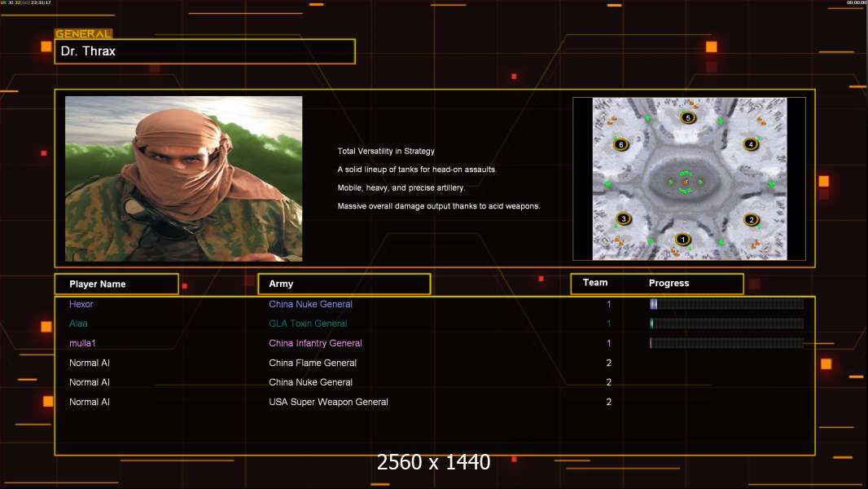Click team number in Normal AI China Nuke row
Viewport: 868px width, 489px height.
point(609,382)
